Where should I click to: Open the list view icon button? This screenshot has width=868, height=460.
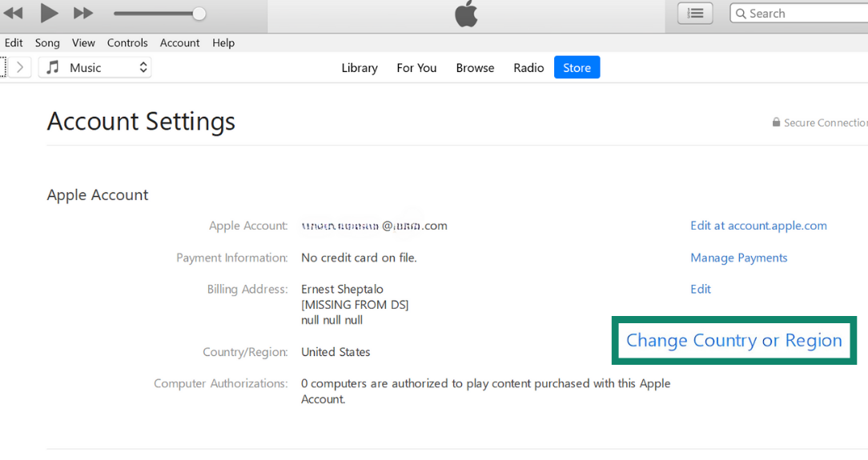click(x=695, y=13)
